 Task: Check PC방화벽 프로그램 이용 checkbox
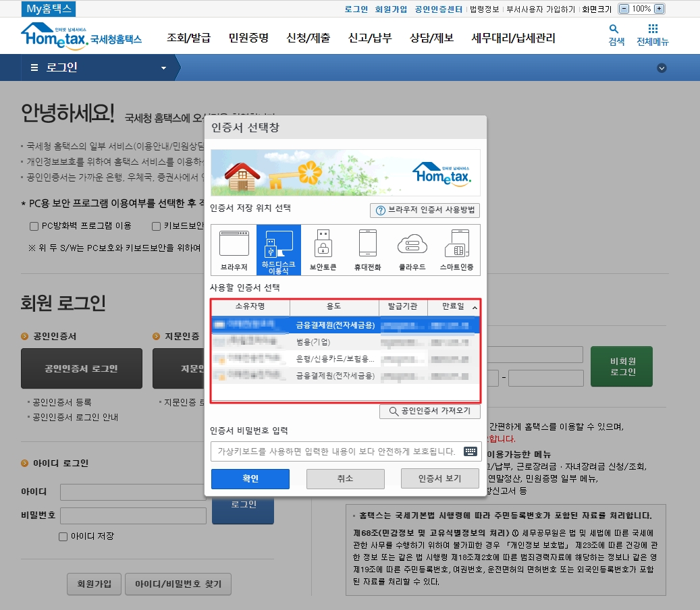(34, 226)
